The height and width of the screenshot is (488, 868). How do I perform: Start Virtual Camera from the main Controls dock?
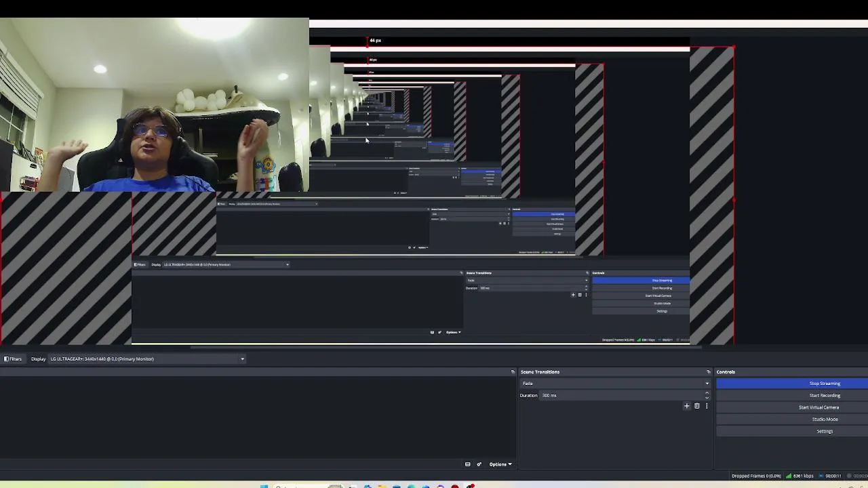pos(792,407)
